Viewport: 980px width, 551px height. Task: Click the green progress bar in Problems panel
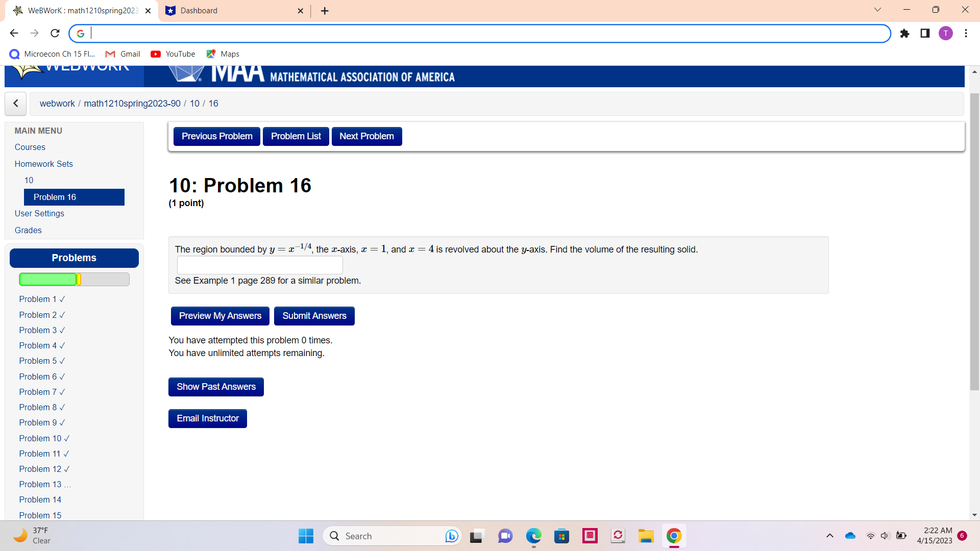click(48, 279)
